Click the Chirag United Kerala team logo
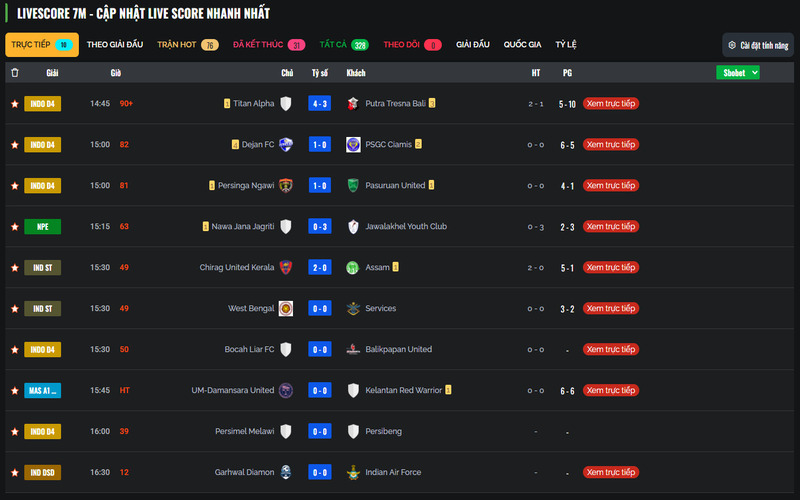Screen dimensions: 800x500 coord(286,268)
